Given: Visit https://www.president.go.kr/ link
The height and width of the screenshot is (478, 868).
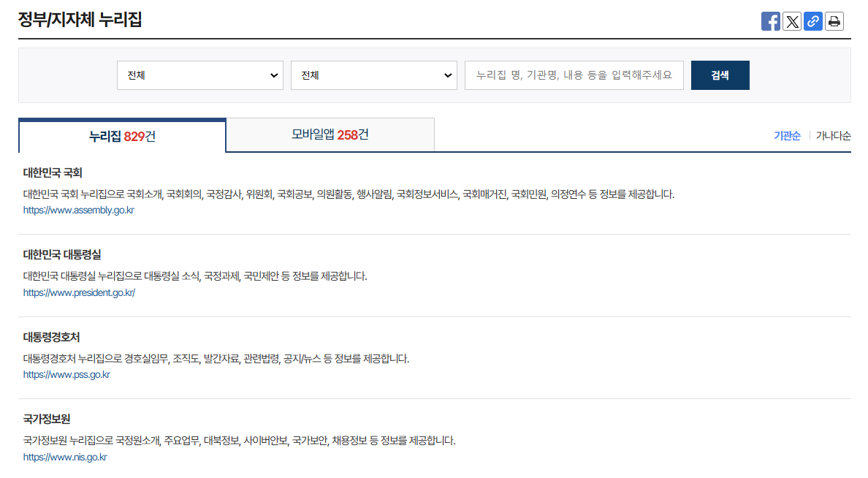Looking at the screenshot, I should pyautogui.click(x=79, y=292).
